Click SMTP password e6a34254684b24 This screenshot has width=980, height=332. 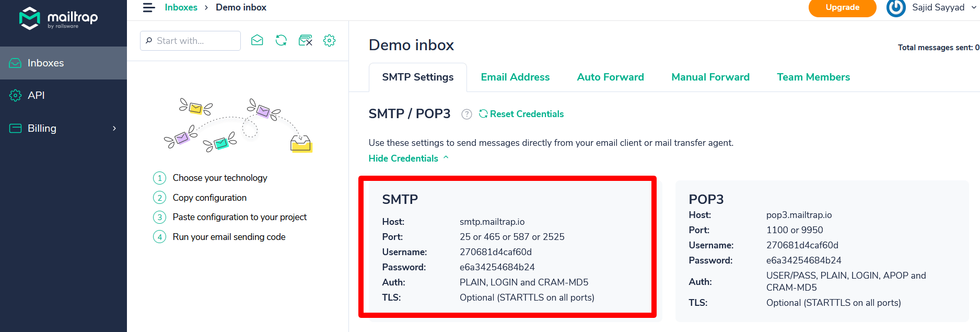pos(497,267)
